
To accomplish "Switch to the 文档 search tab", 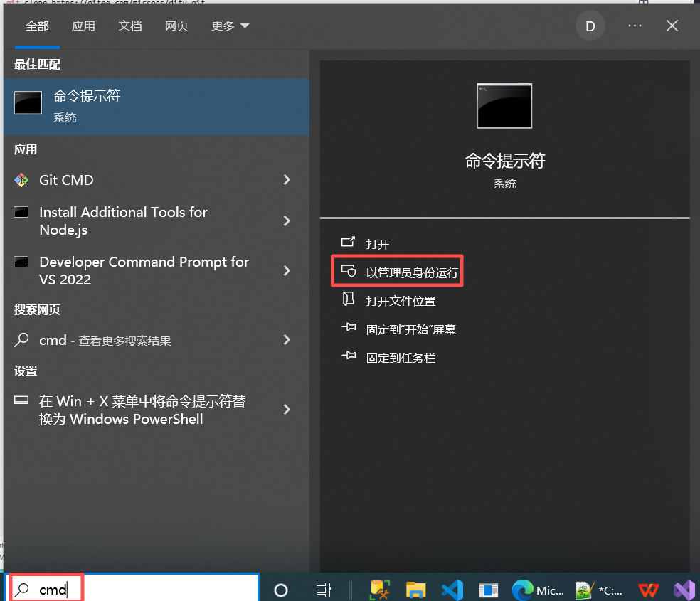I will pos(130,26).
